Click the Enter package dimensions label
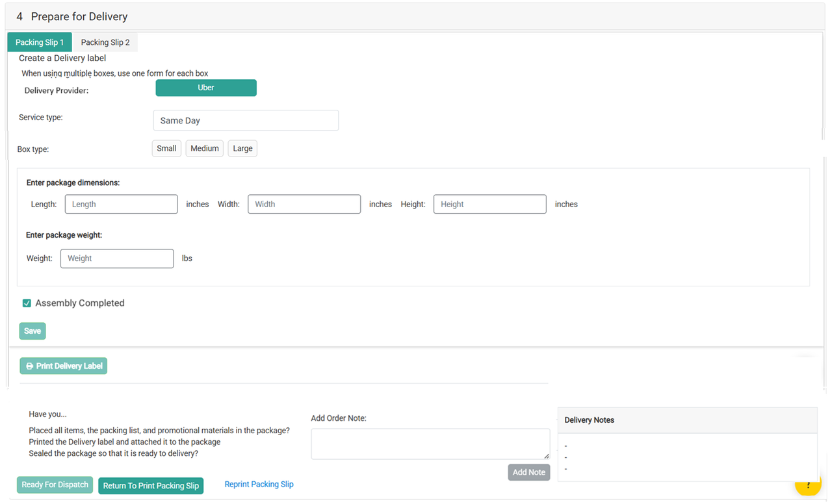Viewport: 832px width, 504px height. pyautogui.click(x=73, y=183)
